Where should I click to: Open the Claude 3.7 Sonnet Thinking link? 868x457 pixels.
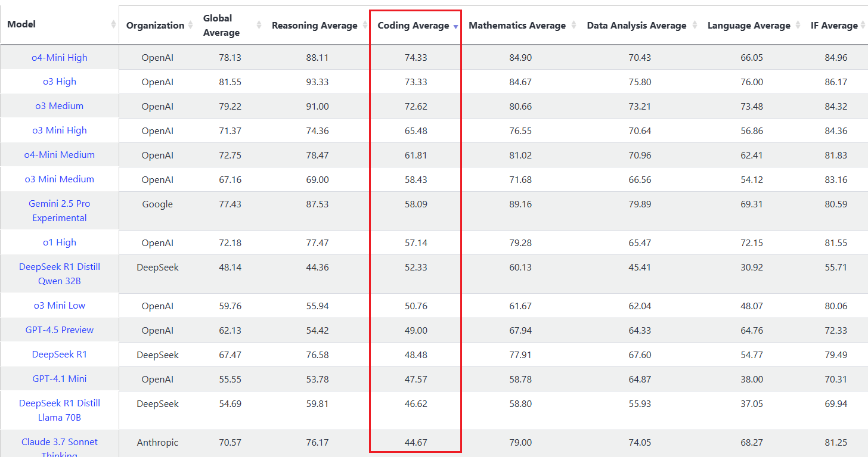click(x=60, y=448)
